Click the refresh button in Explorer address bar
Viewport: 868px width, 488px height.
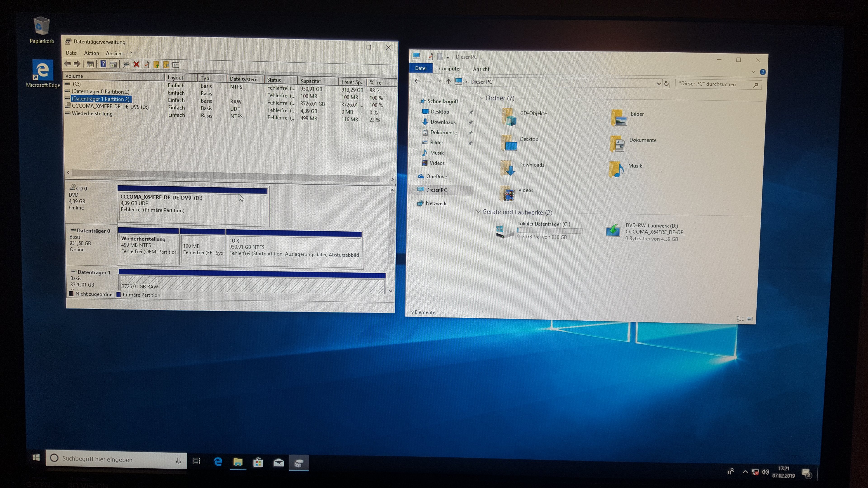pyautogui.click(x=666, y=84)
